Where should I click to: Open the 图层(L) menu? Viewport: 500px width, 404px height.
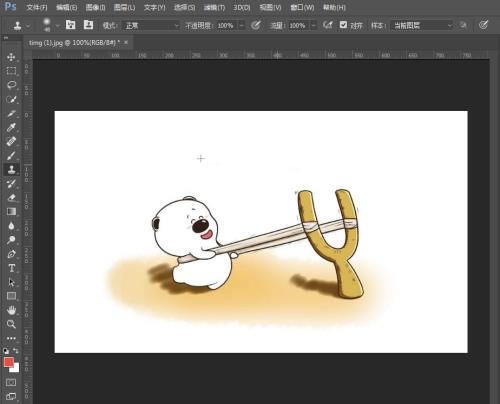pos(124,7)
